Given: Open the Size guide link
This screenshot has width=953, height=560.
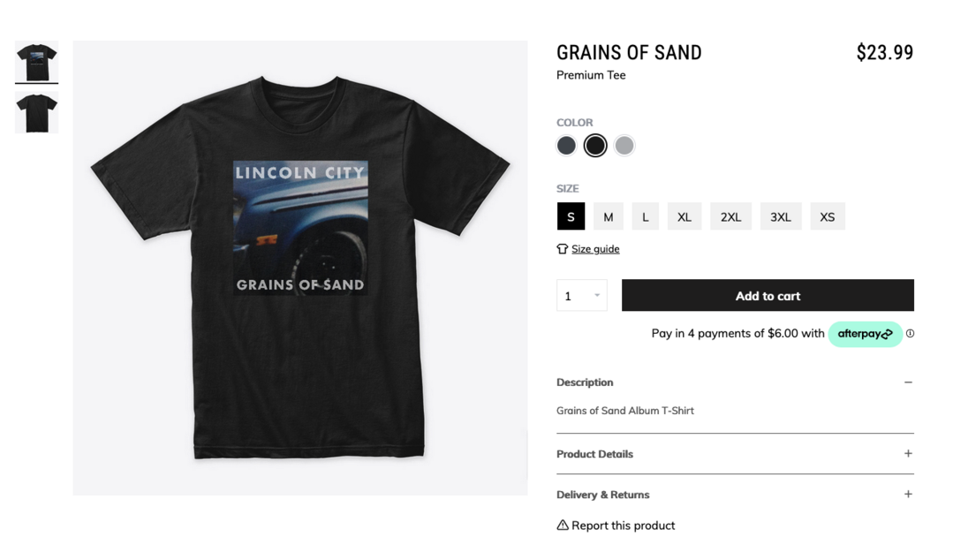Looking at the screenshot, I should (x=595, y=249).
